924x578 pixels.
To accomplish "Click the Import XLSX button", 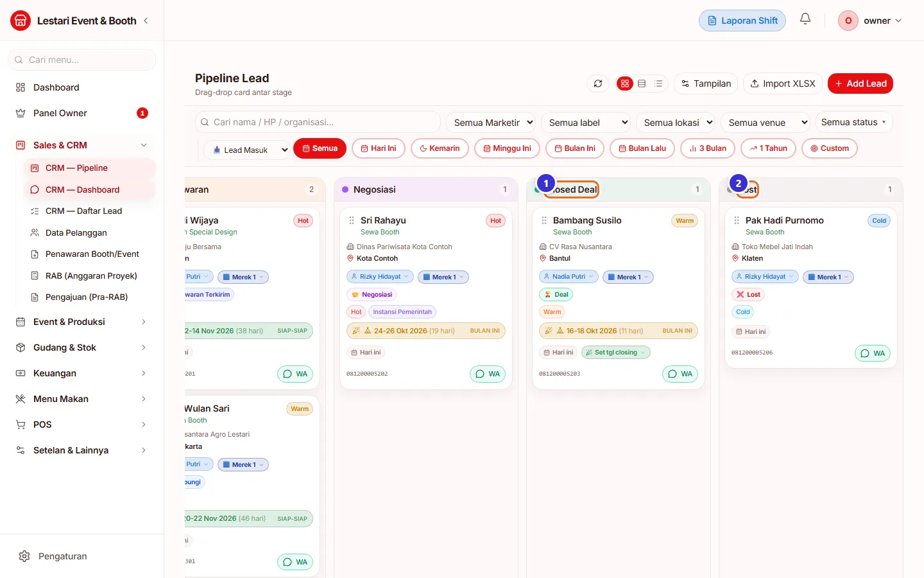I will (x=782, y=83).
